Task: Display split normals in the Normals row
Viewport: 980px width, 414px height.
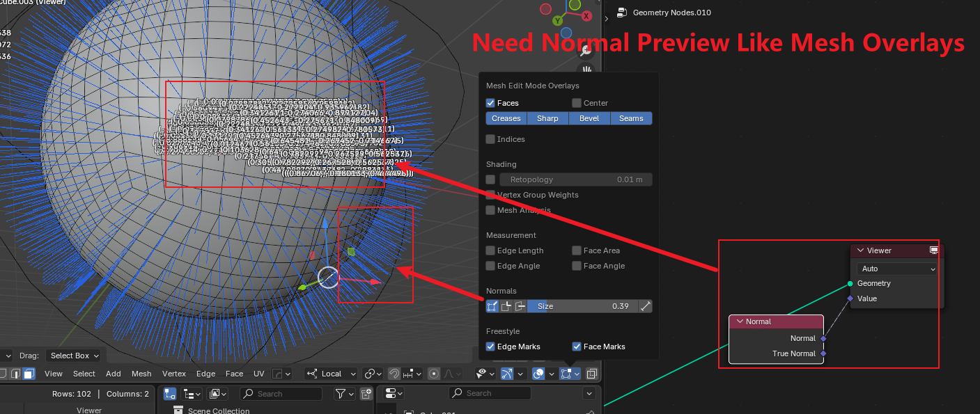Action: (506, 306)
